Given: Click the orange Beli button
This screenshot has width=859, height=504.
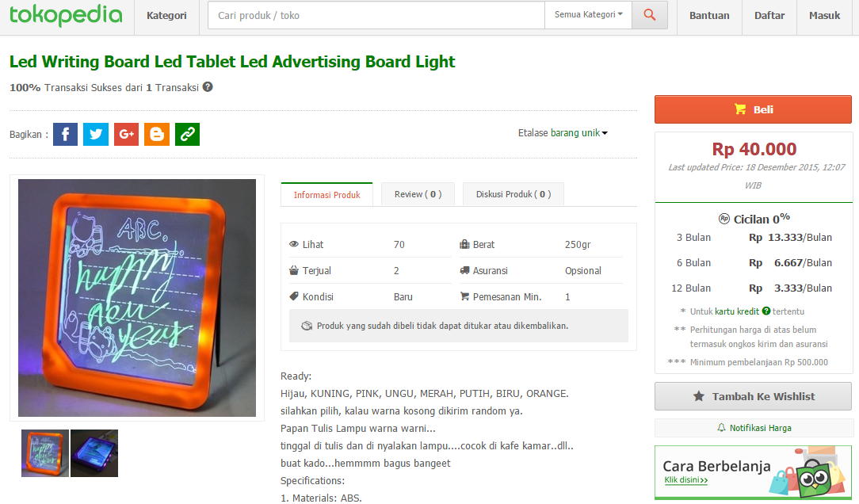Looking at the screenshot, I should click(x=752, y=109).
